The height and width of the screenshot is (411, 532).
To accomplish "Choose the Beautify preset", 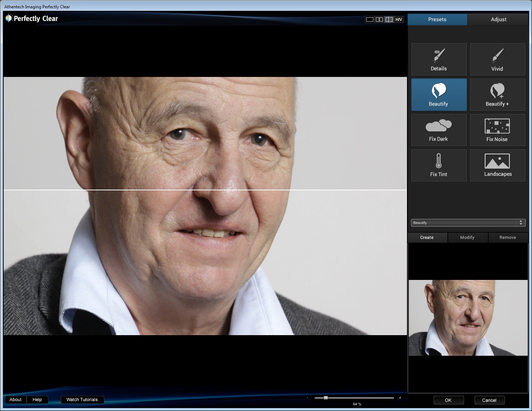I will [439, 95].
